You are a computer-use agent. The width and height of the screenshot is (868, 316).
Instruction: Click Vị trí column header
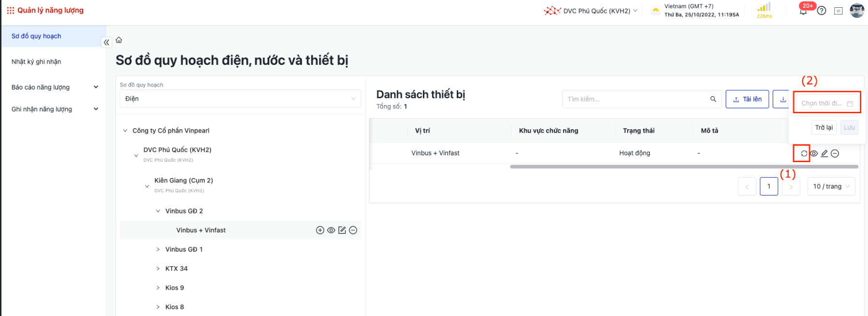click(422, 131)
